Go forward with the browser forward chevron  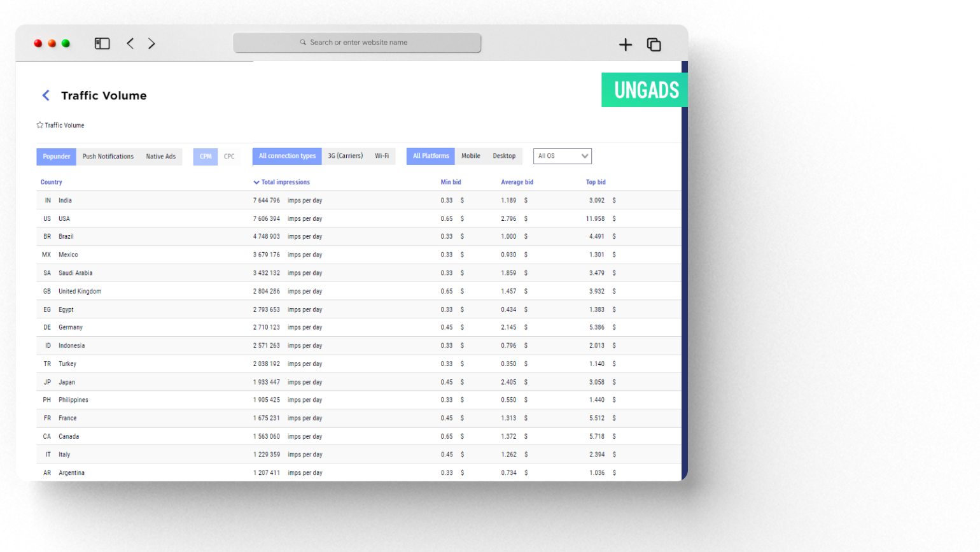point(151,43)
